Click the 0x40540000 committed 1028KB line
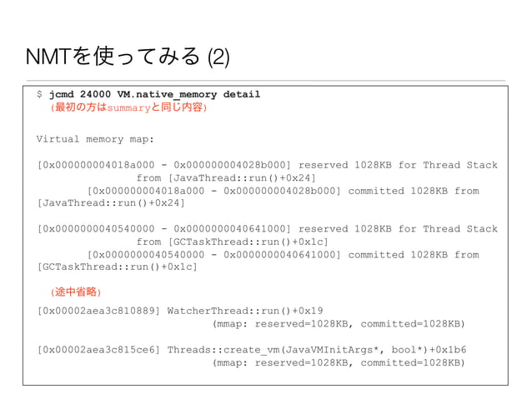This screenshot has height=399, width=532. [284, 255]
